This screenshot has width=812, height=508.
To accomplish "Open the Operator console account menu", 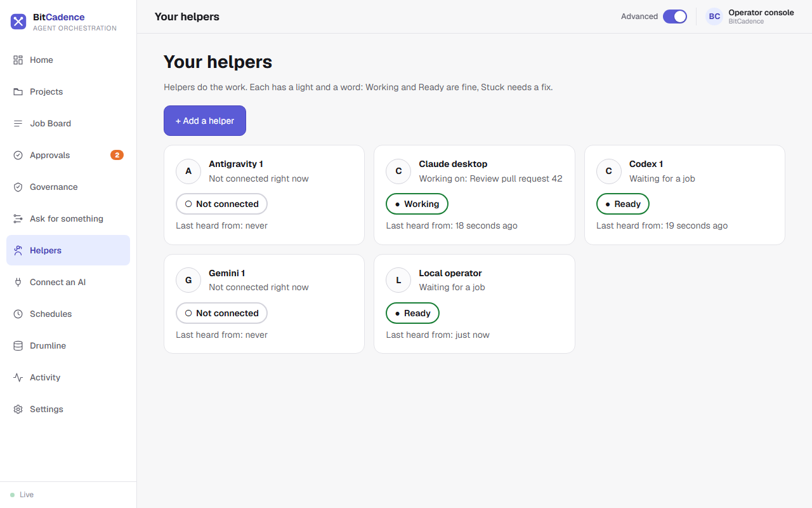I will tap(750, 17).
